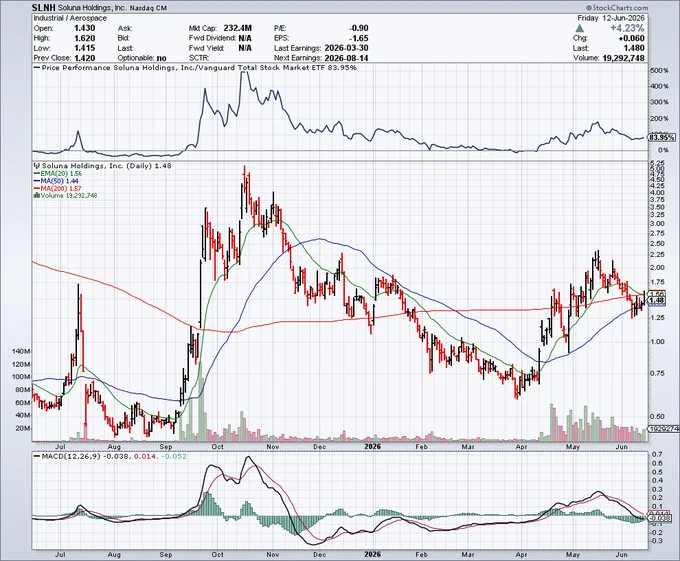Click the Nov label below the MACD panel

(272, 554)
